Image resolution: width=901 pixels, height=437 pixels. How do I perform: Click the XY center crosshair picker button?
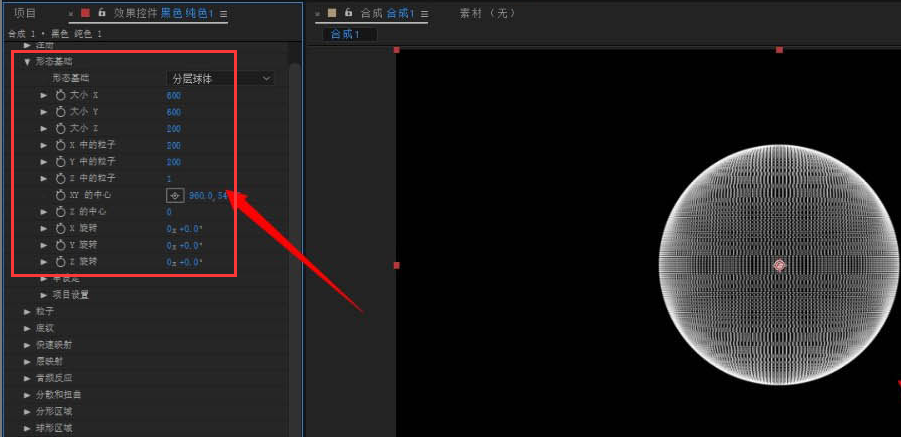click(174, 195)
